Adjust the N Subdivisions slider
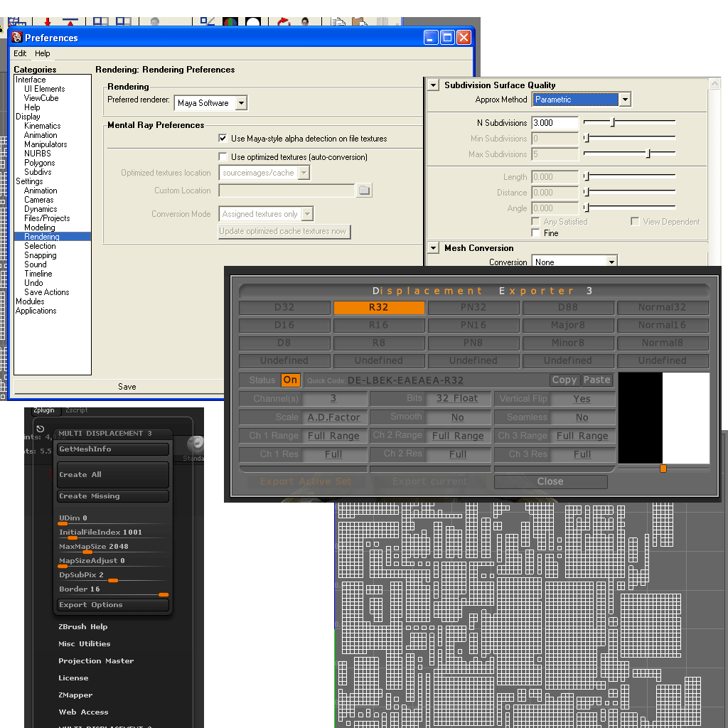This screenshot has width=728, height=728. point(613,122)
